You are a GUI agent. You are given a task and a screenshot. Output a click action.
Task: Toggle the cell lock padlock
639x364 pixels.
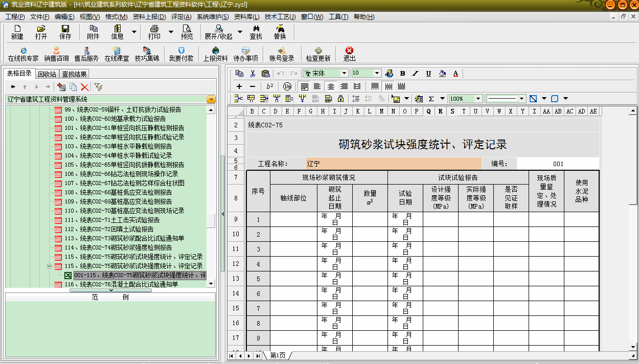coord(340,99)
